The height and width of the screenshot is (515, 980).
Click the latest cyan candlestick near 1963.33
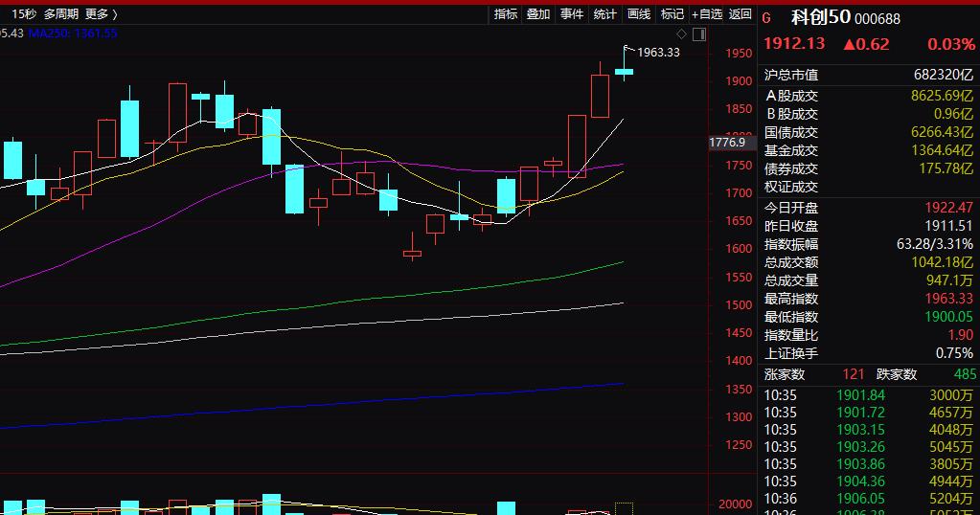point(624,72)
